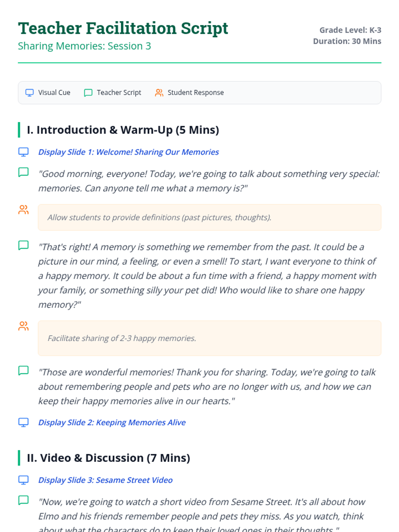
Task: Open "Display Slide 3: Sesame Street Video" cue
Action: pos(105,480)
